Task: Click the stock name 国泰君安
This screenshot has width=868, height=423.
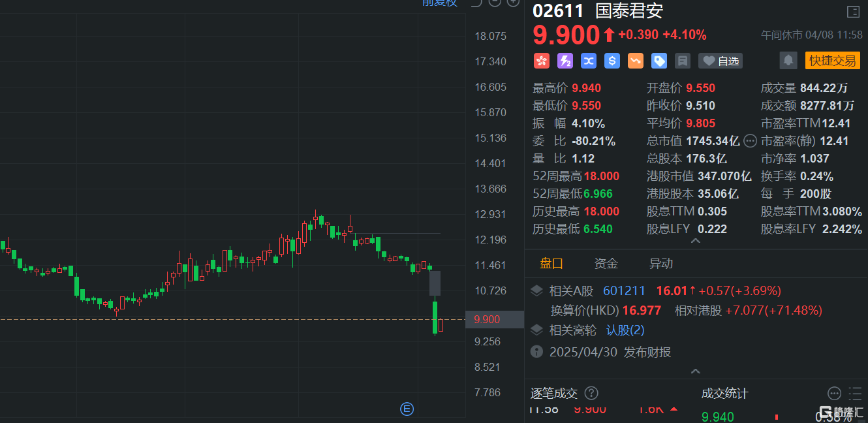Action: (629, 11)
